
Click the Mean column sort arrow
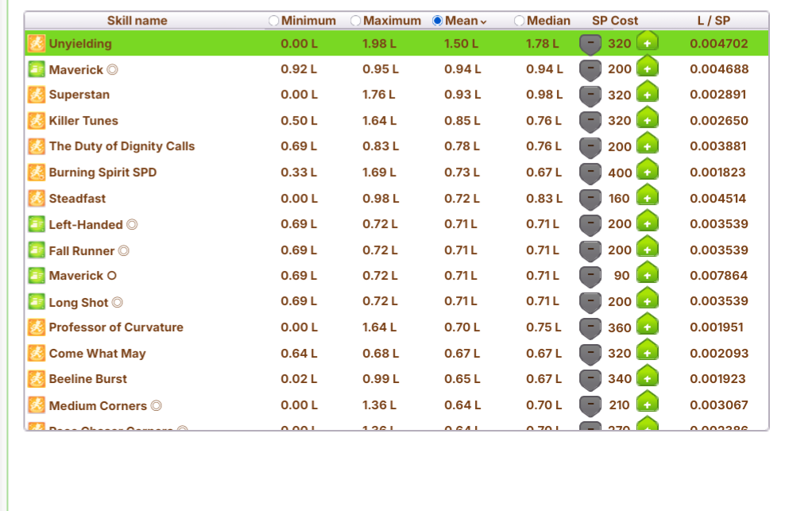tap(483, 21)
